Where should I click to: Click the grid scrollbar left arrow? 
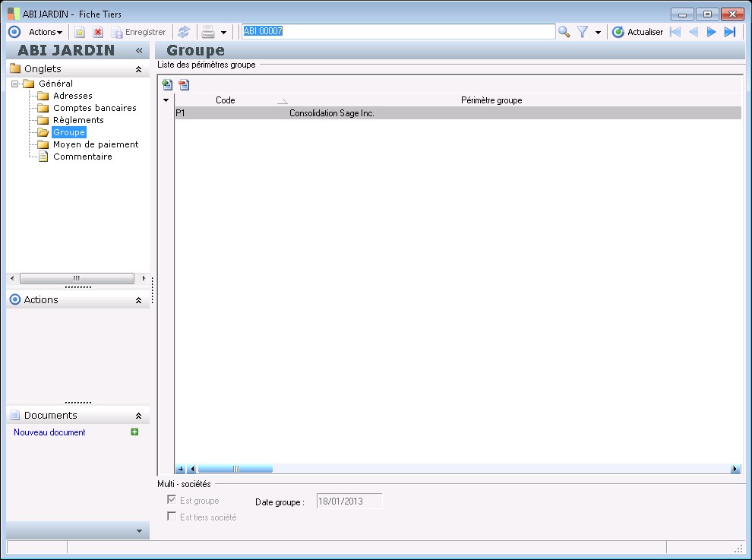(x=192, y=470)
